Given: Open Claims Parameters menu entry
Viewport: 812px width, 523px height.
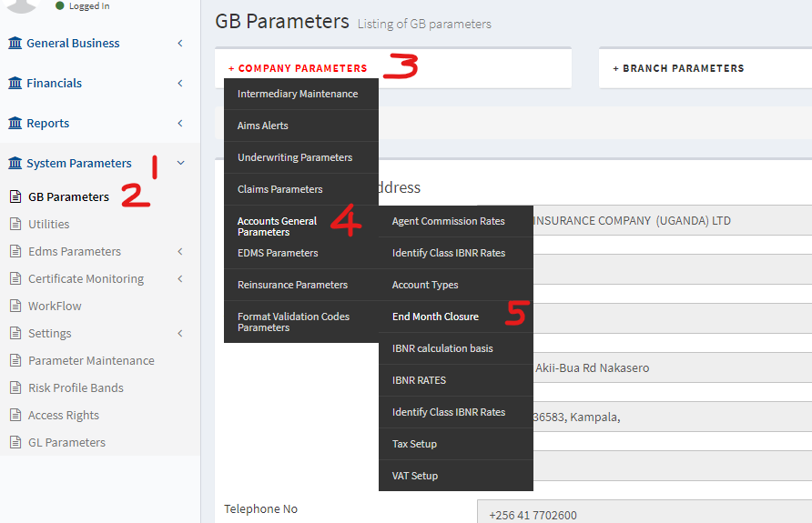Looking at the screenshot, I should point(280,189).
